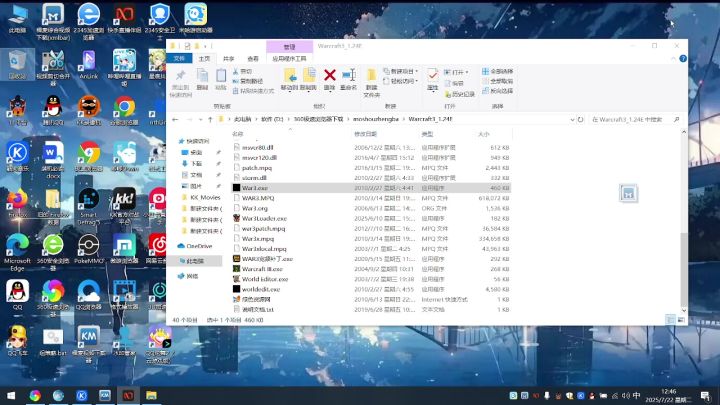Open the New item dropdown in ribbon
Viewport: 720px width, 405px height.
pos(401,71)
